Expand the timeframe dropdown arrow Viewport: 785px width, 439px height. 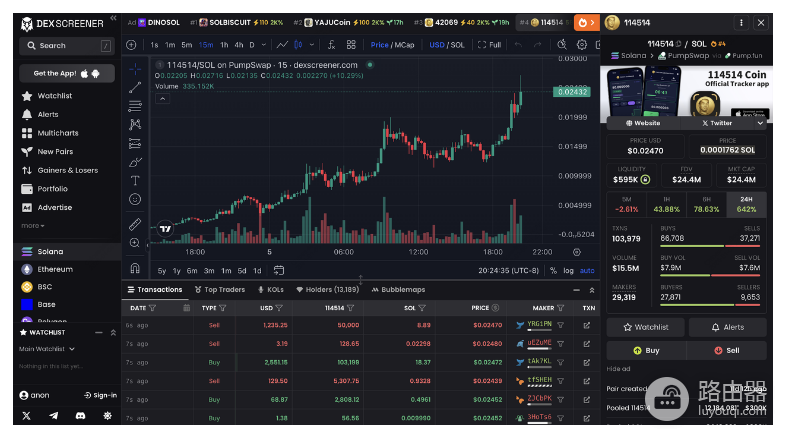tap(263, 45)
